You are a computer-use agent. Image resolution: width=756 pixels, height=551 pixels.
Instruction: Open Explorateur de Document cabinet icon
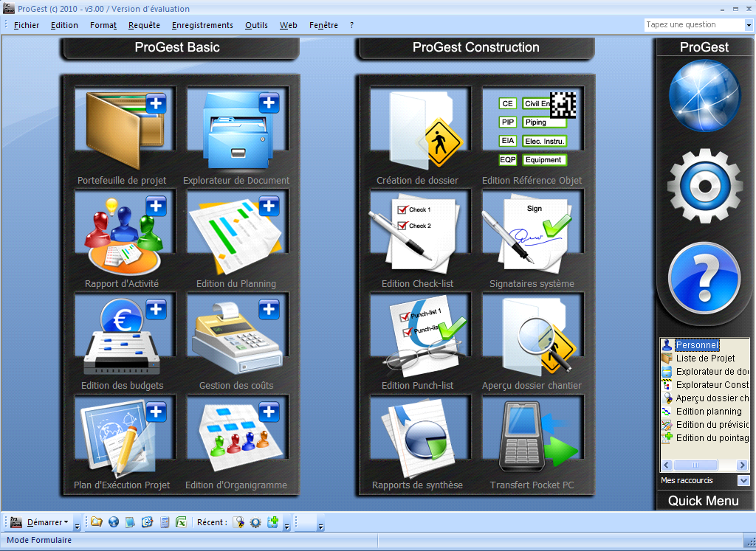coord(240,130)
